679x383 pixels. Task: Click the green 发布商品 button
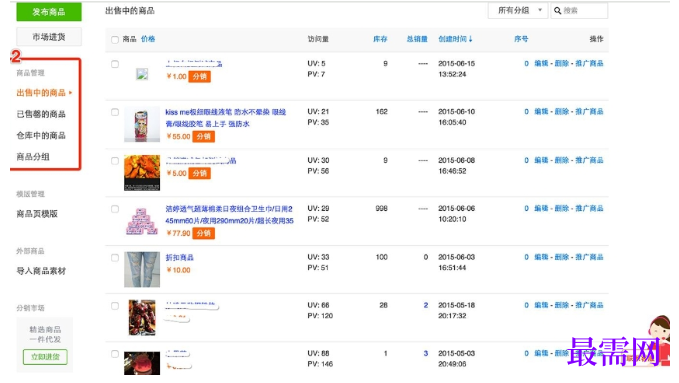click(49, 12)
